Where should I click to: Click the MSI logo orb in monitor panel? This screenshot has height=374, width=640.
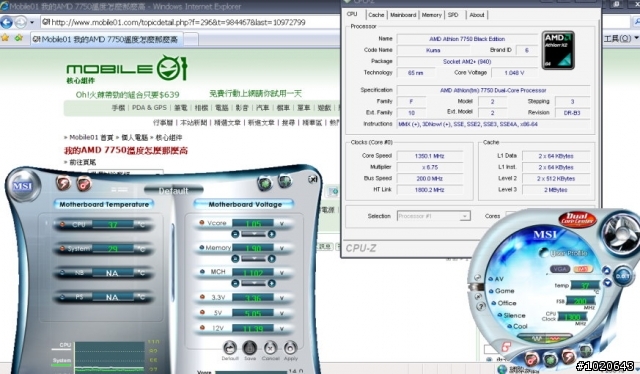[23, 186]
